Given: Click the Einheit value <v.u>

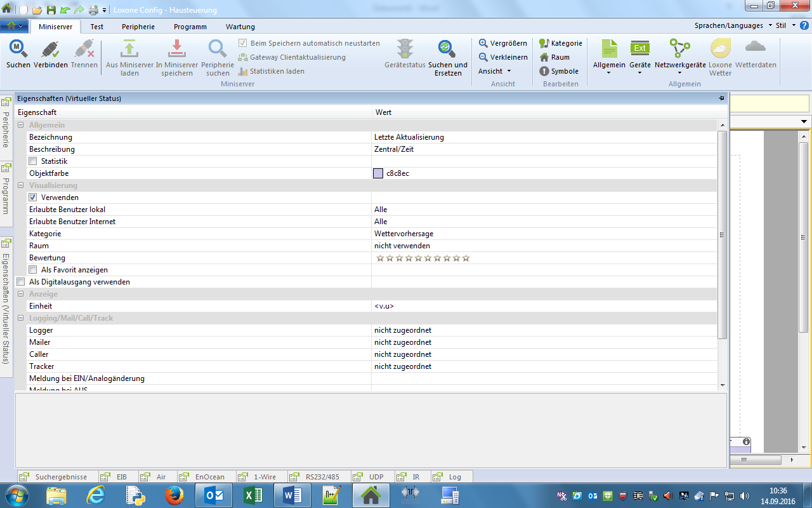Looking at the screenshot, I should click(384, 306).
